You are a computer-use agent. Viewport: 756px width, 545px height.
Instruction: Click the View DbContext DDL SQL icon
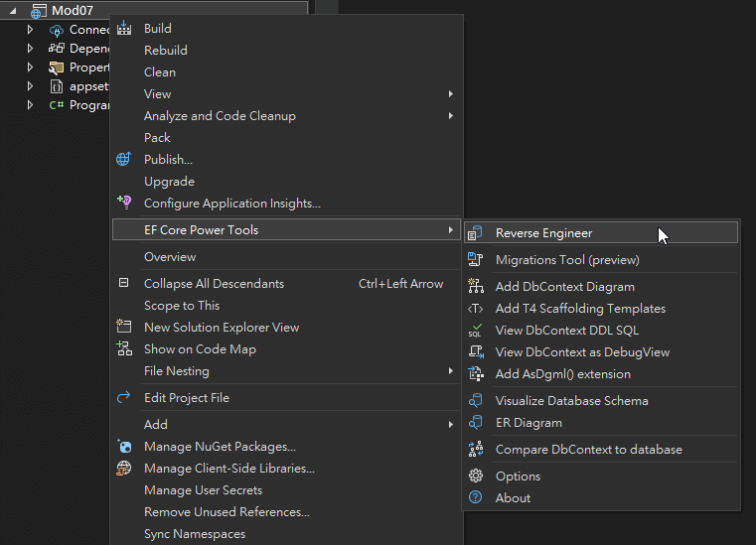coord(476,331)
